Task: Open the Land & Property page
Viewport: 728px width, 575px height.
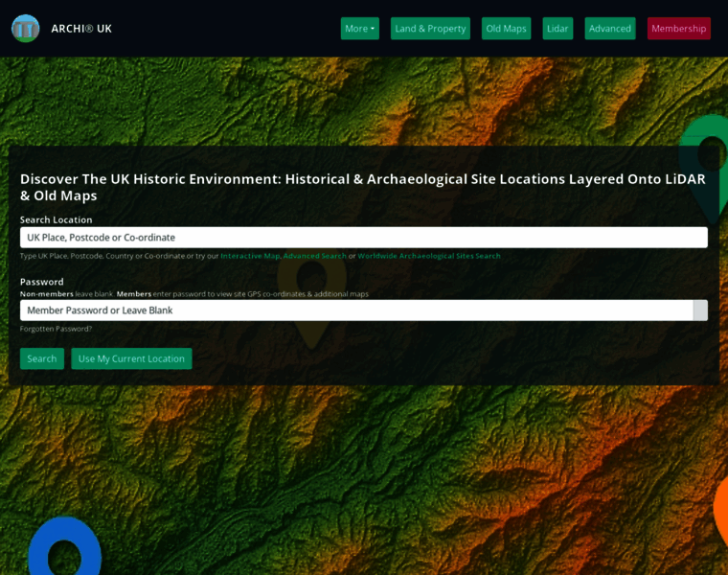Action: [x=430, y=29]
